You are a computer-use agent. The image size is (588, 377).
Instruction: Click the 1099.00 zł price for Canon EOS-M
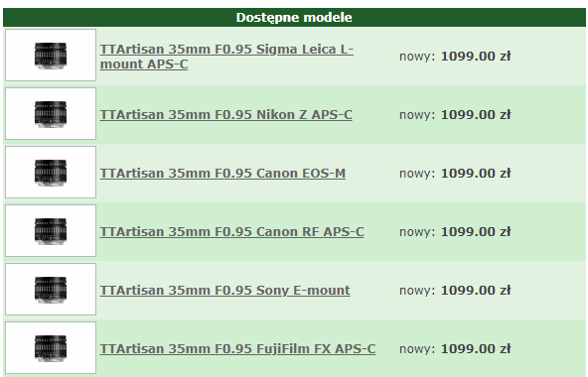tap(476, 174)
